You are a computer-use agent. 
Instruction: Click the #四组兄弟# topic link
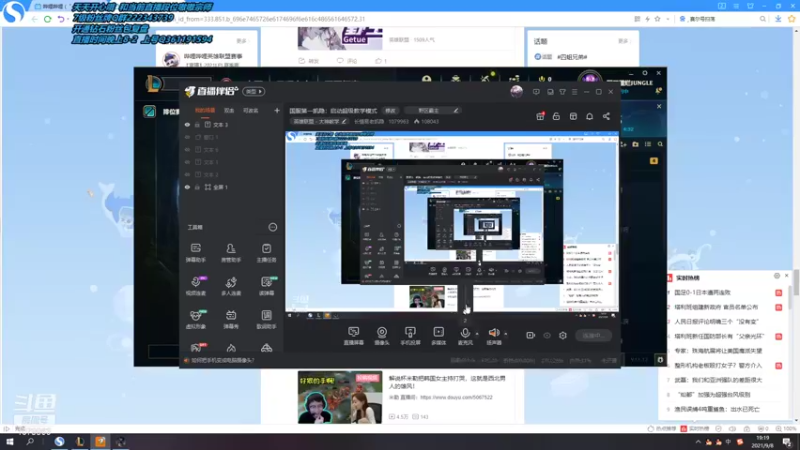pyautogui.click(x=572, y=57)
